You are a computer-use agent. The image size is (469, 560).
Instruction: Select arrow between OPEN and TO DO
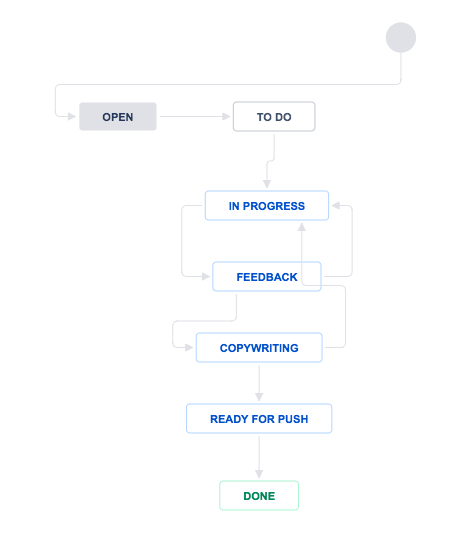pyautogui.click(x=195, y=116)
